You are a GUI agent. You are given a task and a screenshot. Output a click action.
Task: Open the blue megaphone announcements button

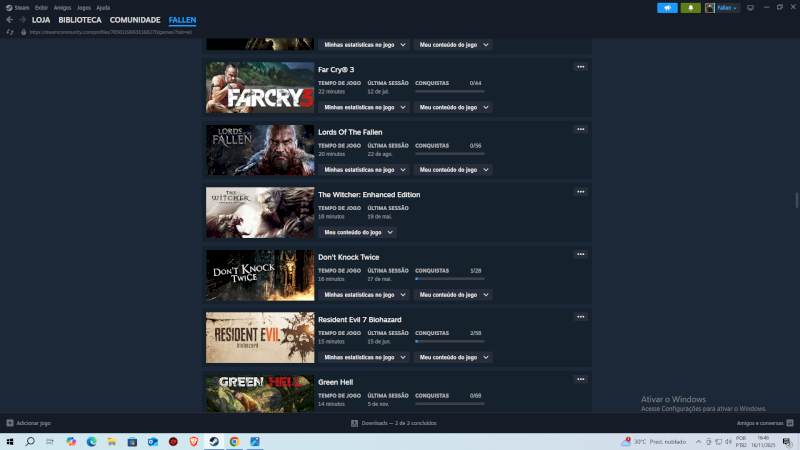tap(667, 8)
